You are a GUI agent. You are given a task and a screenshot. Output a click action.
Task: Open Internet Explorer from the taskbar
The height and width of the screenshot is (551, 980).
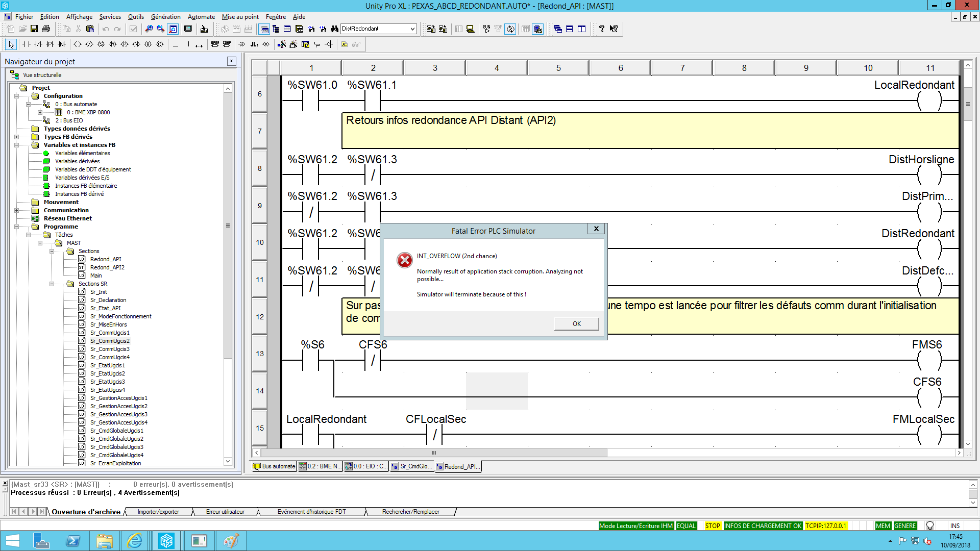(135, 541)
